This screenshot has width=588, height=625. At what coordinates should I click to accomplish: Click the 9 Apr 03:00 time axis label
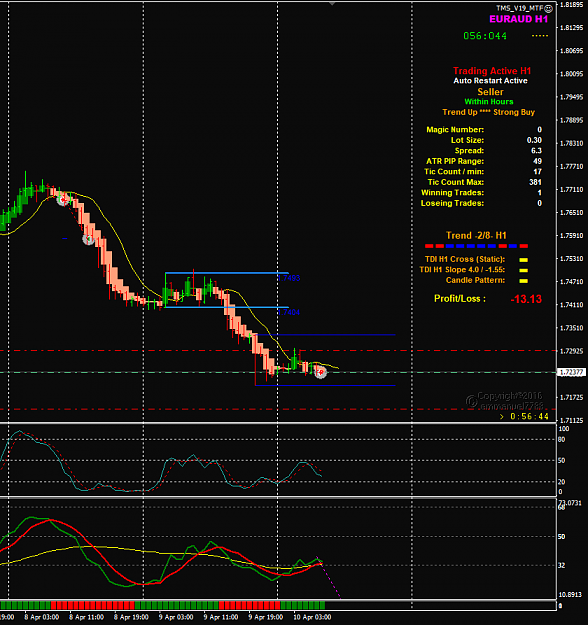pos(176,617)
